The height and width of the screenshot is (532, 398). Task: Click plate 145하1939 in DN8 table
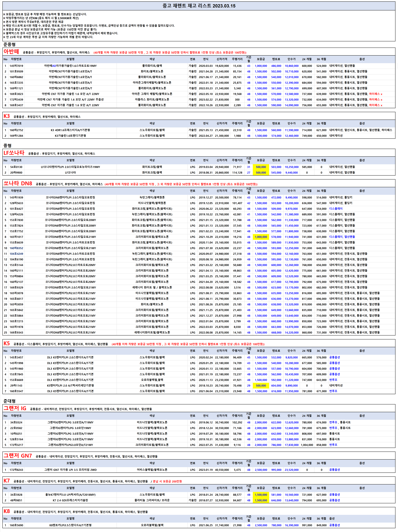16,197
